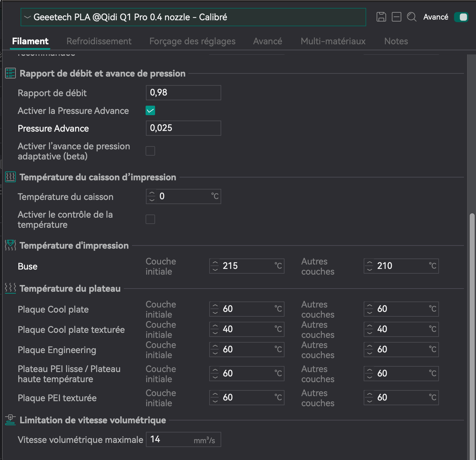Viewport: 476px width, 460px height.
Task: Click the Limitation de vitesse volumétrique icon
Action: pos(10,420)
